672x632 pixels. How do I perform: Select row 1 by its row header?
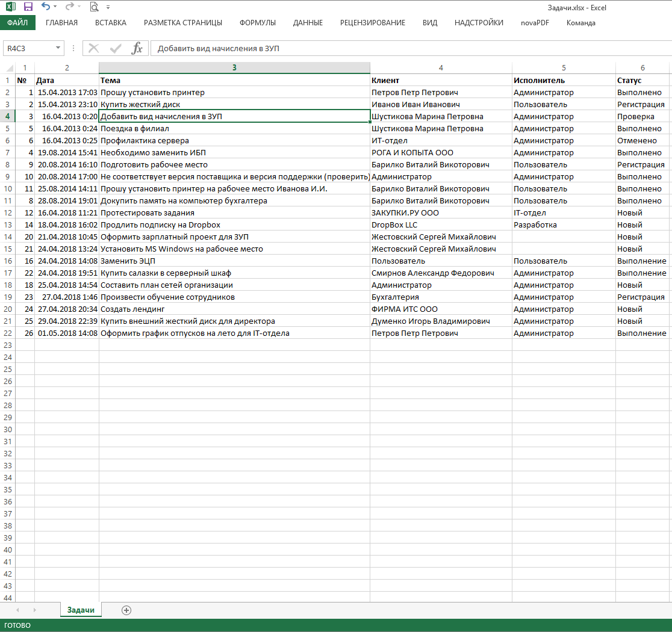(x=7, y=80)
